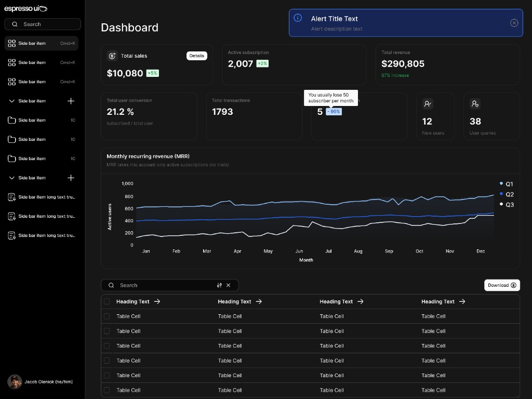
Task: Click the 21.2 % conversion value
Action: click(x=120, y=112)
